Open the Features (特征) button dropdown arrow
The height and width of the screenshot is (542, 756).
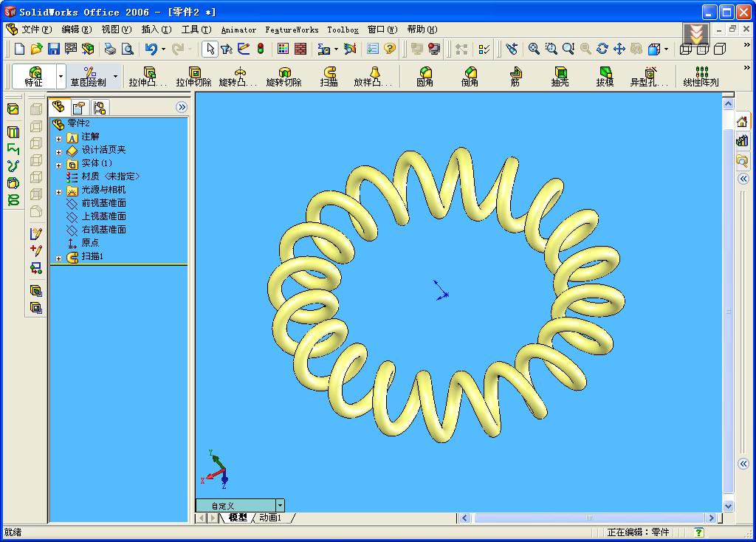coord(61,77)
